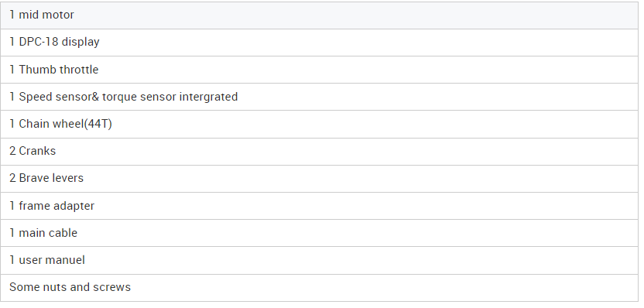Select the "Some nuts and screws" row

(319, 287)
